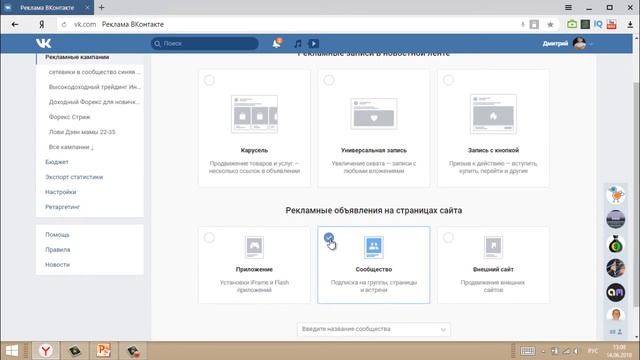Open the Дмитрий profile menu
Screen dimensions: 640x360
tap(567, 43)
